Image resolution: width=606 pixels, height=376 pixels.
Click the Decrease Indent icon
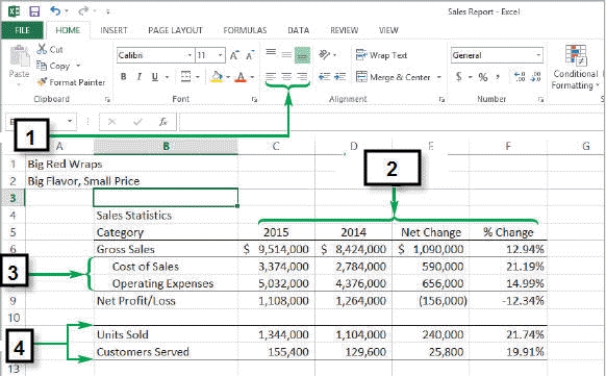(x=324, y=77)
